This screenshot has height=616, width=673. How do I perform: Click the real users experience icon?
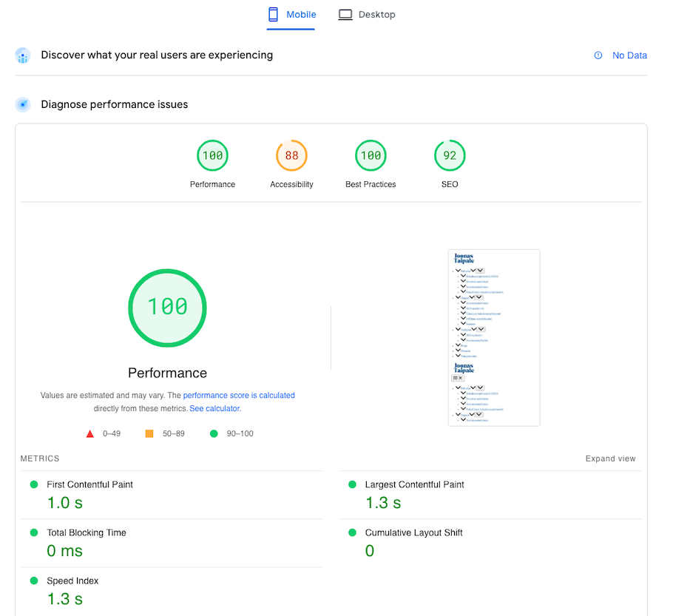23,55
